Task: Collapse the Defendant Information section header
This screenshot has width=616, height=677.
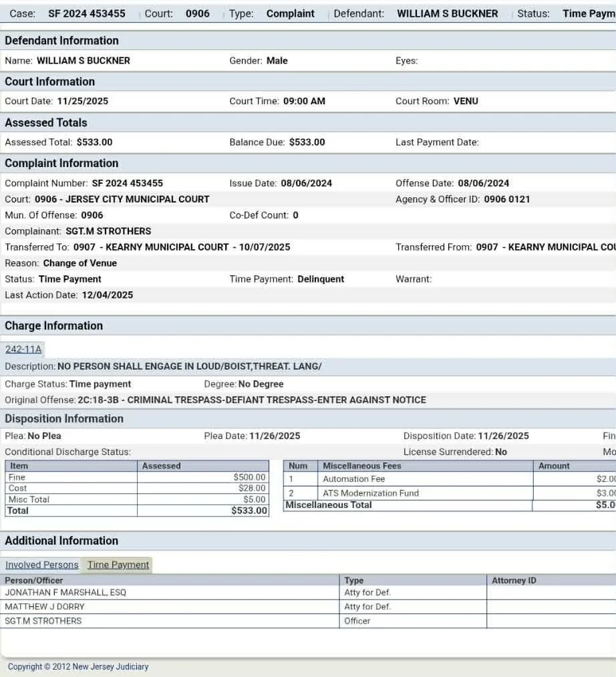Action: tap(61, 40)
